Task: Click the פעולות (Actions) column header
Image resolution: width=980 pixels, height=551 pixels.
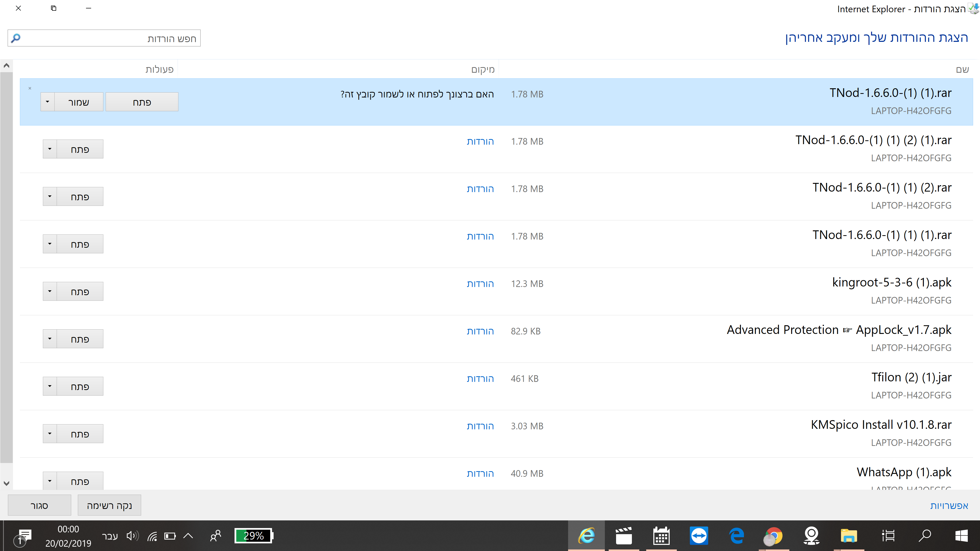Action: tap(160, 69)
